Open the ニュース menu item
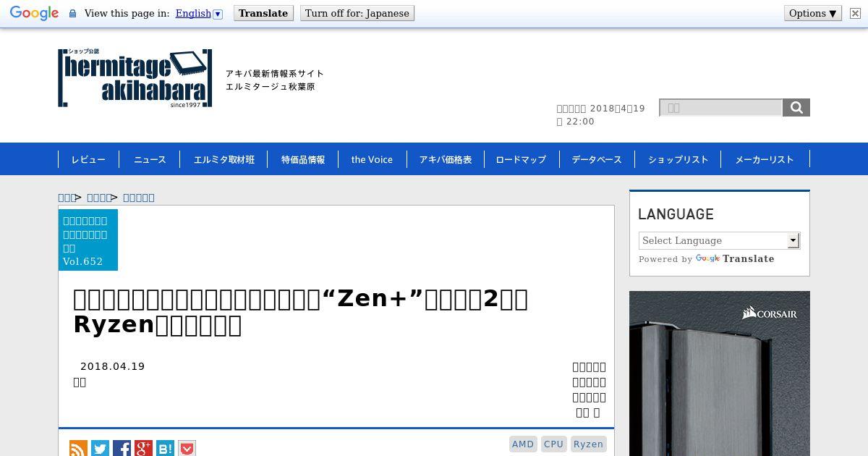868x456 pixels. click(150, 159)
